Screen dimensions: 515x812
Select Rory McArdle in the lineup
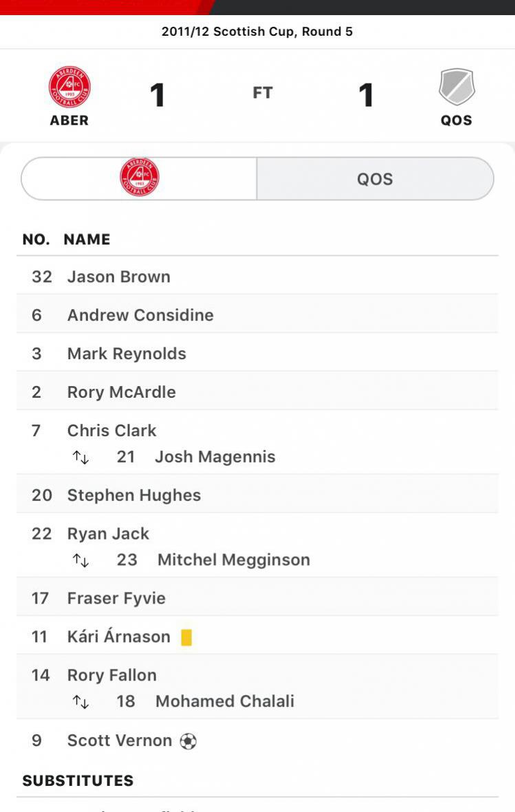click(257, 391)
